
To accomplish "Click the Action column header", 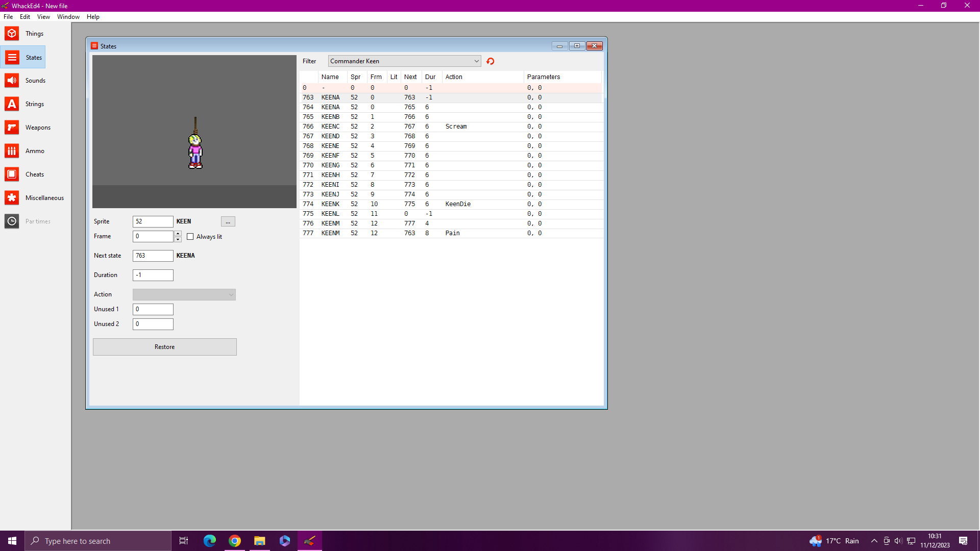I will pos(483,77).
